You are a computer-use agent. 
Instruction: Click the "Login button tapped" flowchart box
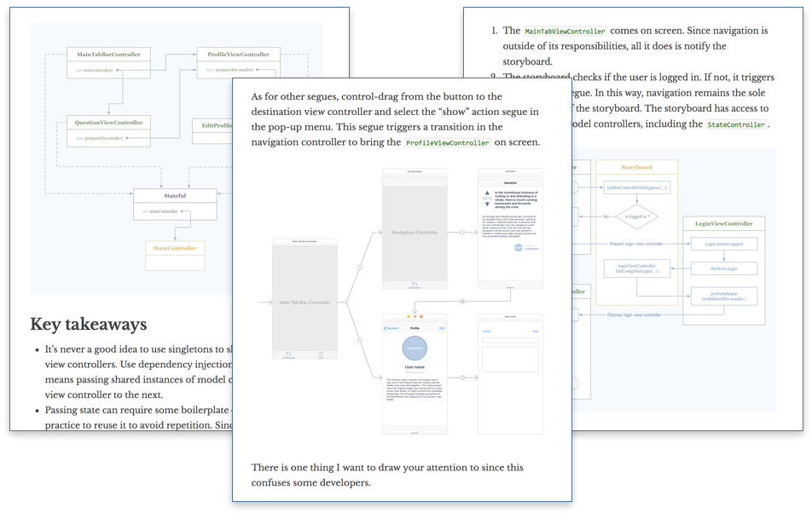point(724,244)
